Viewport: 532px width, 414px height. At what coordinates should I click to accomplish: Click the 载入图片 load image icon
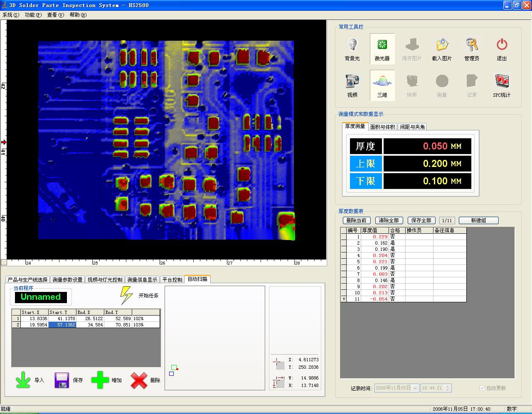442,45
